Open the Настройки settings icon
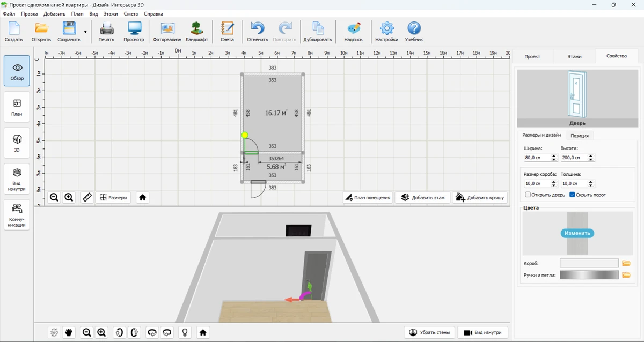This screenshot has width=644, height=342. tap(386, 32)
